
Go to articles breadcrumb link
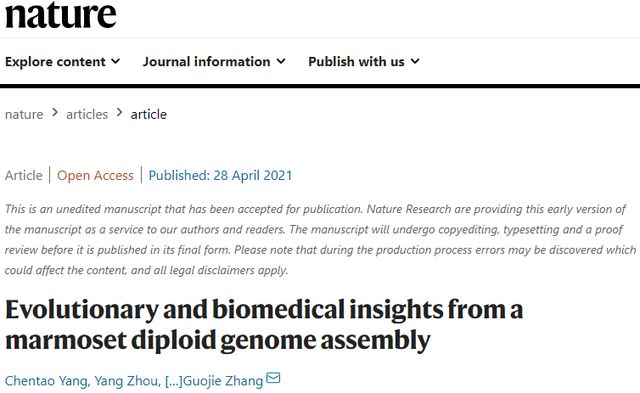coord(87,114)
